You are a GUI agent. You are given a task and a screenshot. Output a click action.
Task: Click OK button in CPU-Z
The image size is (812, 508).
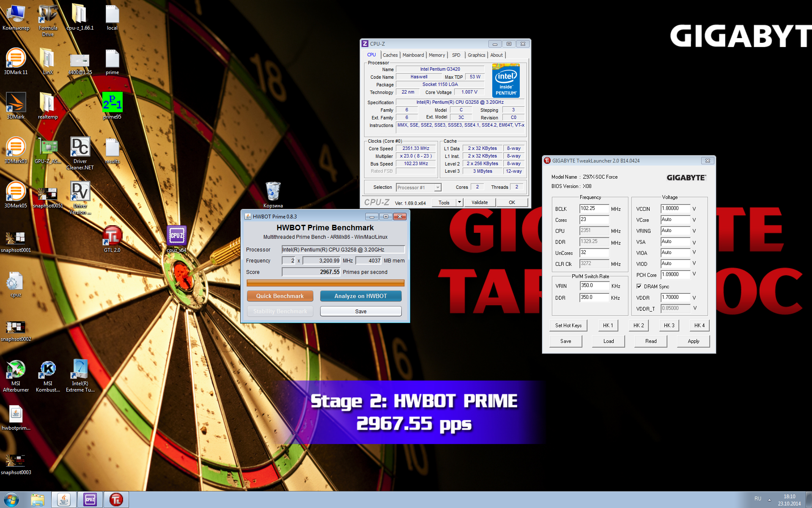[512, 202]
